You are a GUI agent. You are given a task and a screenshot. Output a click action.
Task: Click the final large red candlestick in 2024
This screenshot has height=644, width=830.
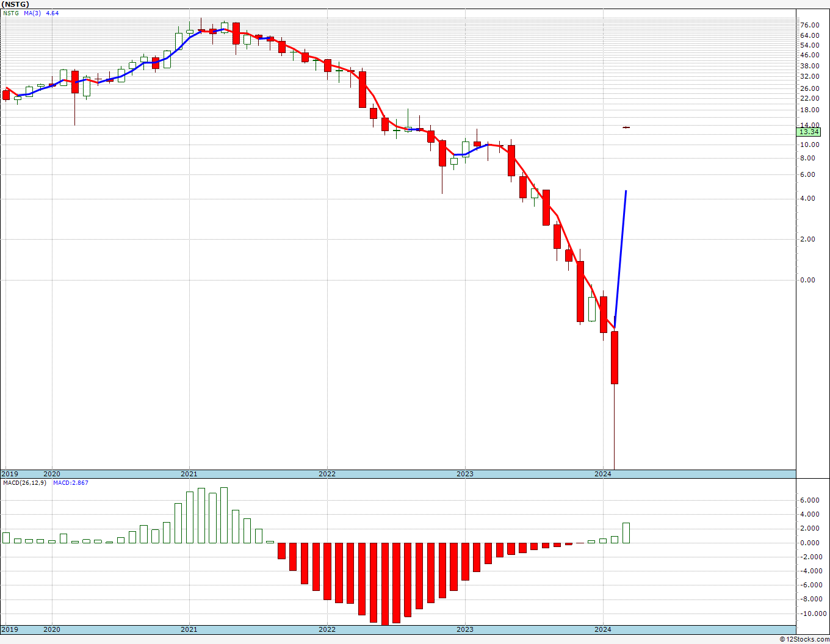point(615,357)
